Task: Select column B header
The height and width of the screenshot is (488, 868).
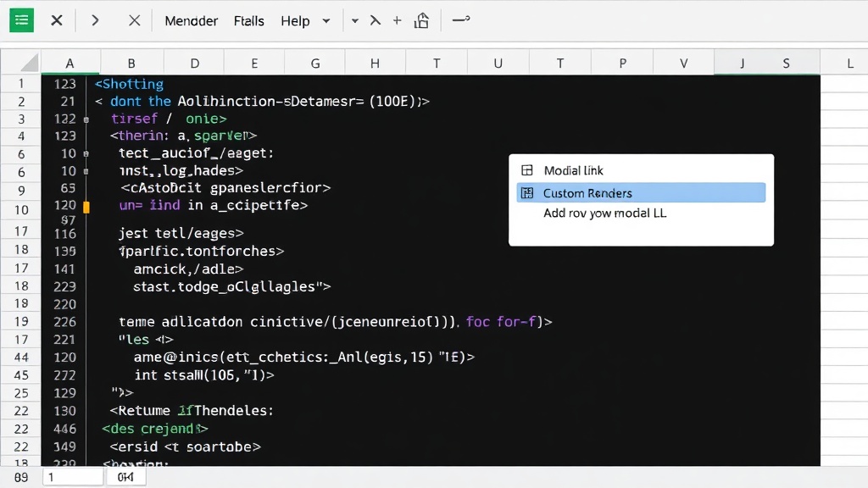Action: pyautogui.click(x=131, y=63)
